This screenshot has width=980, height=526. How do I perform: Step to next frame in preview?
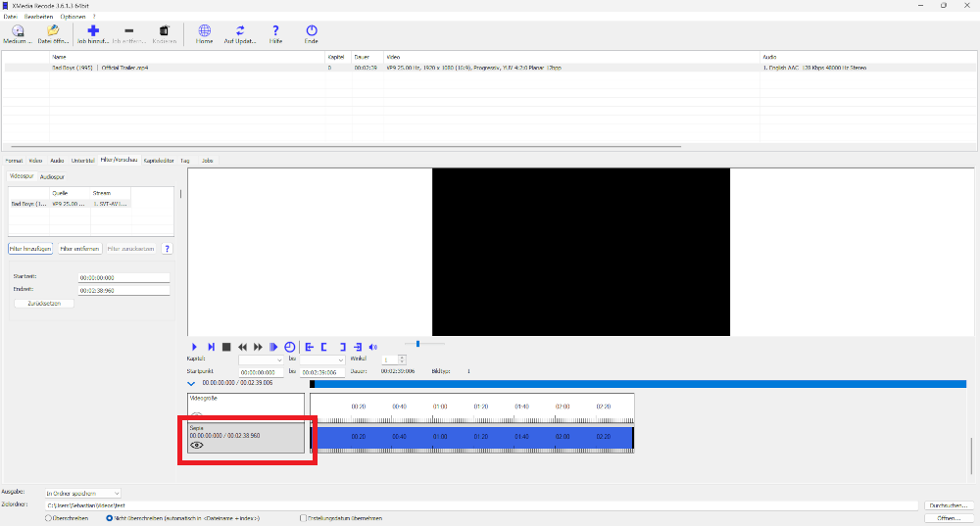[x=212, y=347]
